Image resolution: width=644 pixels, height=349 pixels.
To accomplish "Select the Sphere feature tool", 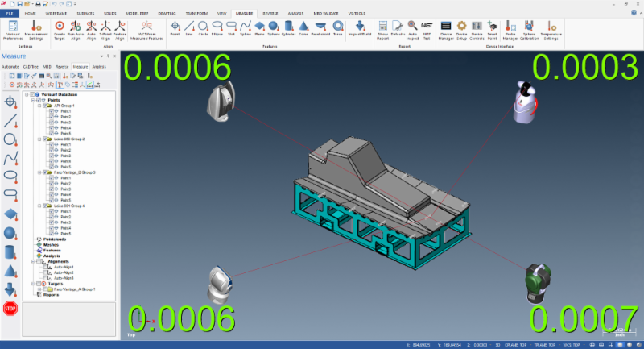I will pyautogui.click(x=275, y=28).
